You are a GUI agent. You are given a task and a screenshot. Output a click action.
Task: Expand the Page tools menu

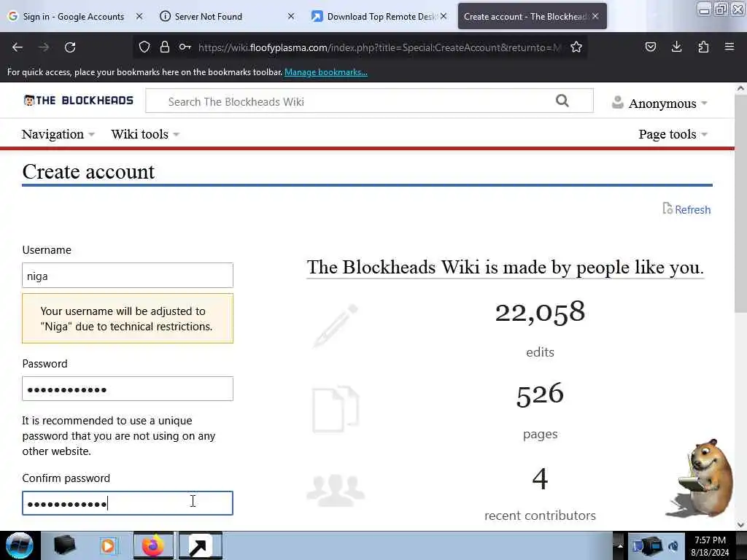[673, 134]
